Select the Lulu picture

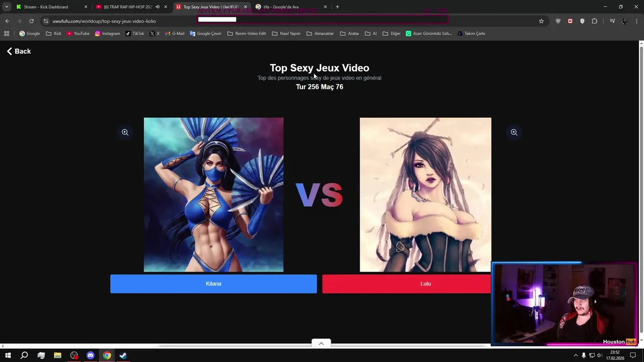point(425,195)
